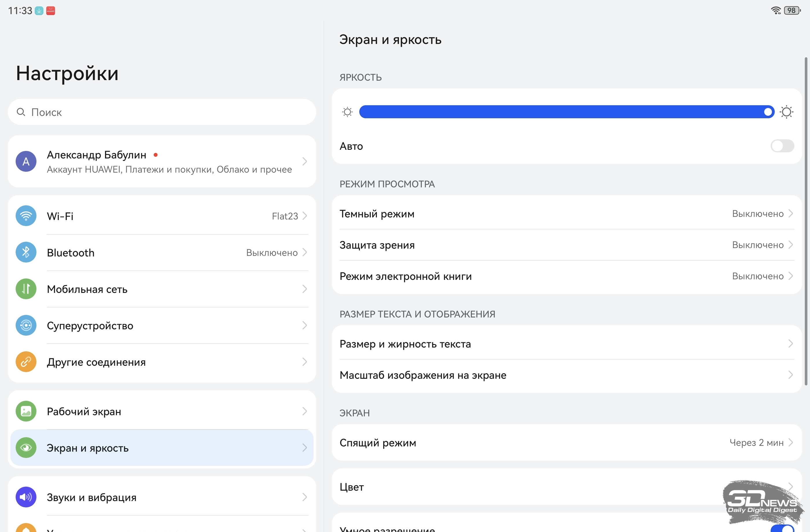
Task: Tap the account avatar with letter A
Action: click(26, 161)
